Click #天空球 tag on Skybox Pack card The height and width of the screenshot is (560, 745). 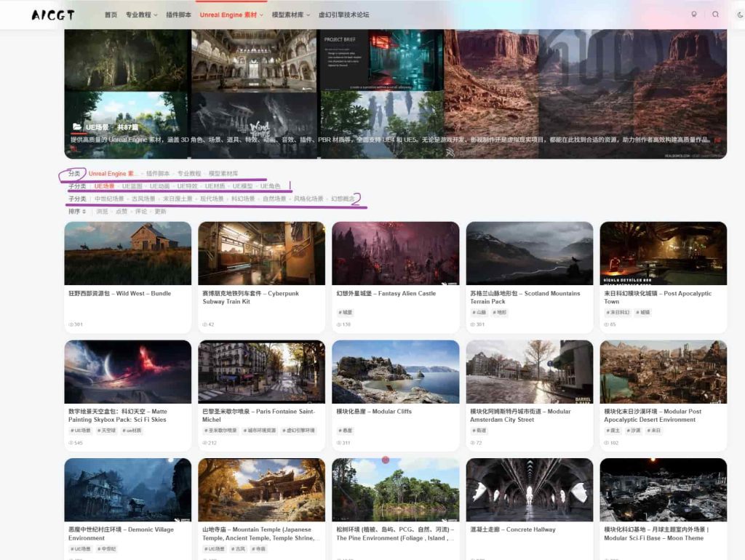point(106,431)
